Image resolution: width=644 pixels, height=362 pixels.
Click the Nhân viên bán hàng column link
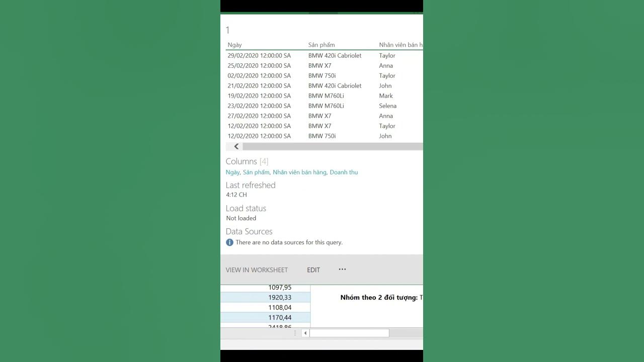pos(299,172)
